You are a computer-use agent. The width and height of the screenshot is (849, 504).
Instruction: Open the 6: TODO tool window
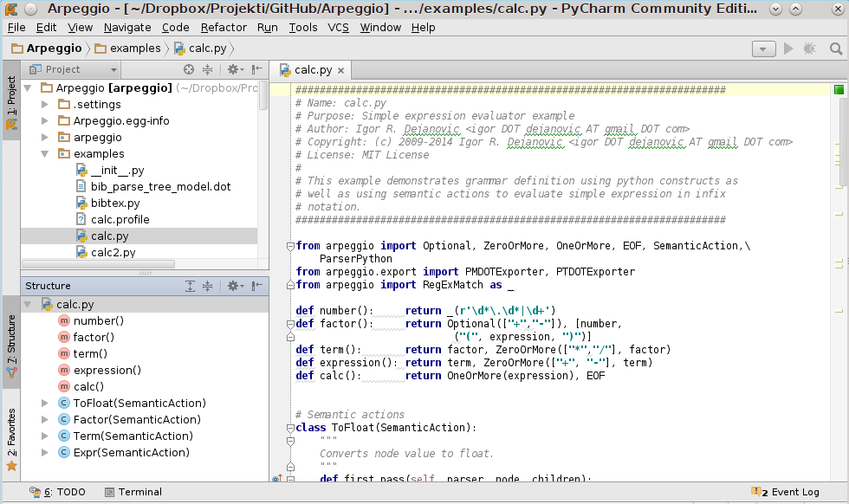pyautogui.click(x=57, y=492)
